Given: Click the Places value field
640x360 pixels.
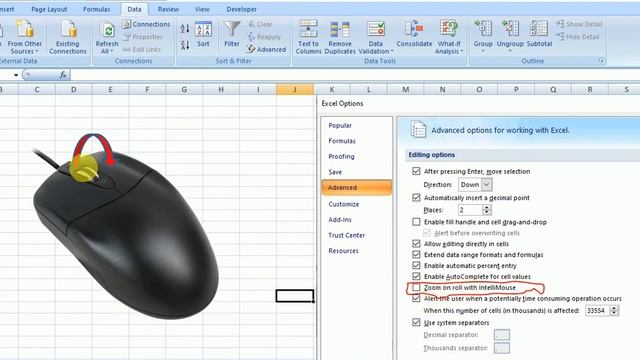Looking at the screenshot, I should [470, 210].
